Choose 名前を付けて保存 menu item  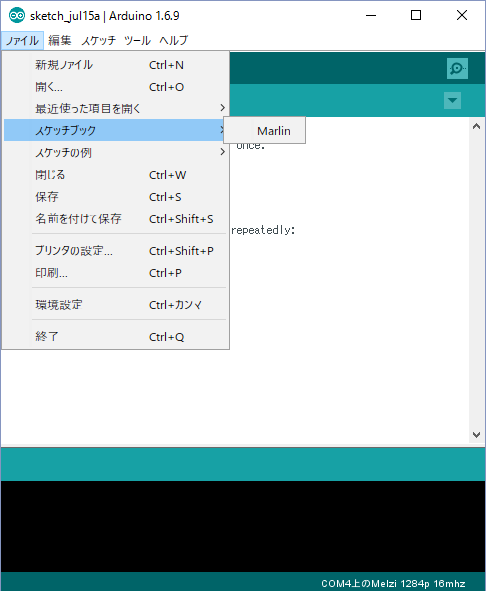point(116,219)
